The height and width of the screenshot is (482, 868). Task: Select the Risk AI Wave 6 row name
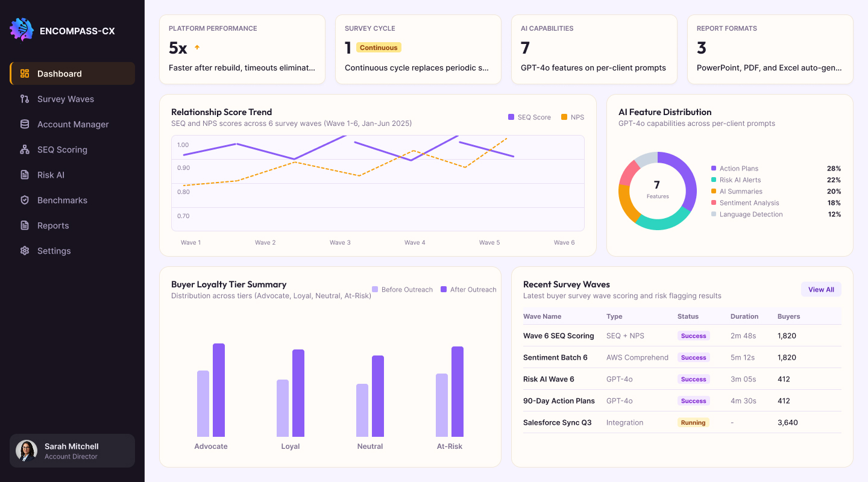(x=549, y=379)
